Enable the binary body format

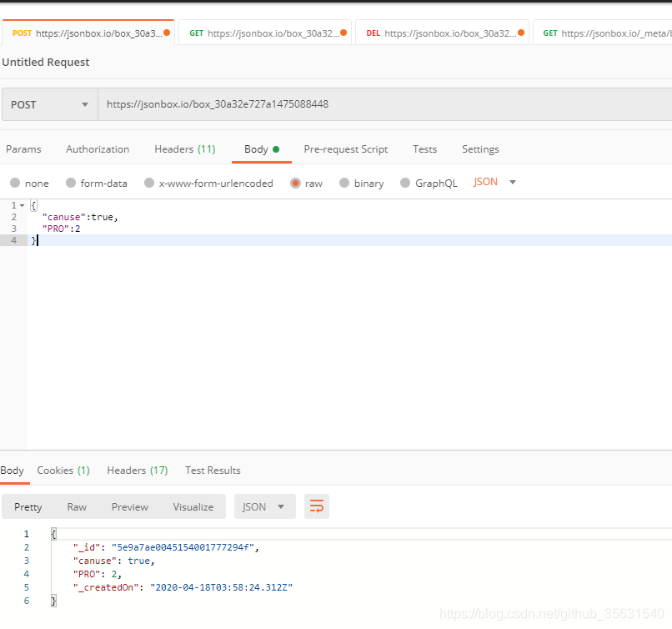click(347, 182)
